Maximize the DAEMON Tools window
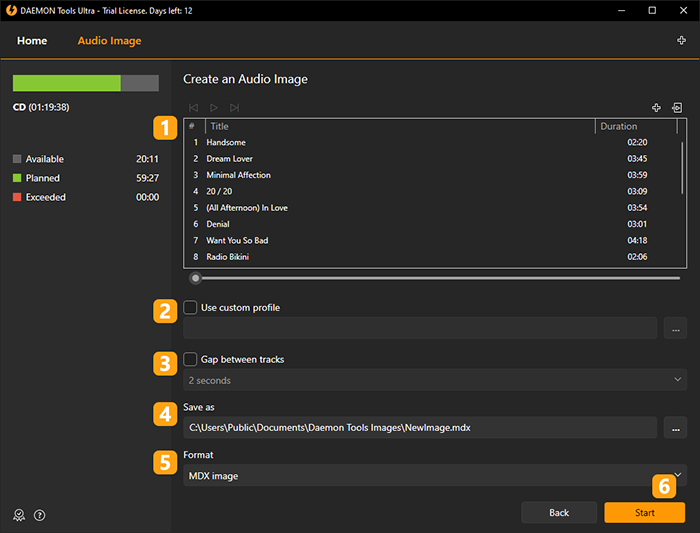This screenshot has height=533, width=700. coord(652,10)
